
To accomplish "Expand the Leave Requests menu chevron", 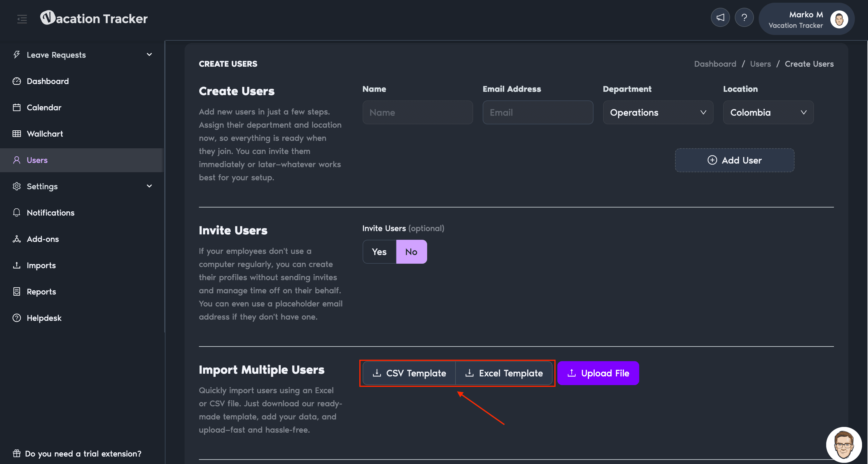I will tap(149, 55).
